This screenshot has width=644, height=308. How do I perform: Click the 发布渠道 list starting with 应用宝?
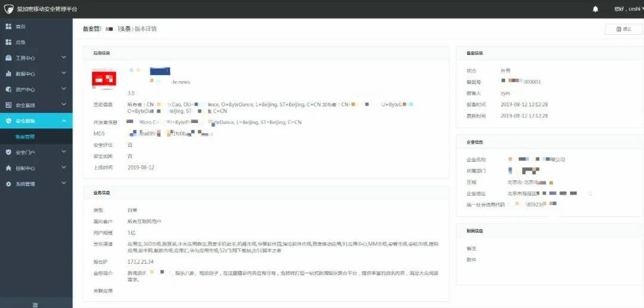pos(283,247)
